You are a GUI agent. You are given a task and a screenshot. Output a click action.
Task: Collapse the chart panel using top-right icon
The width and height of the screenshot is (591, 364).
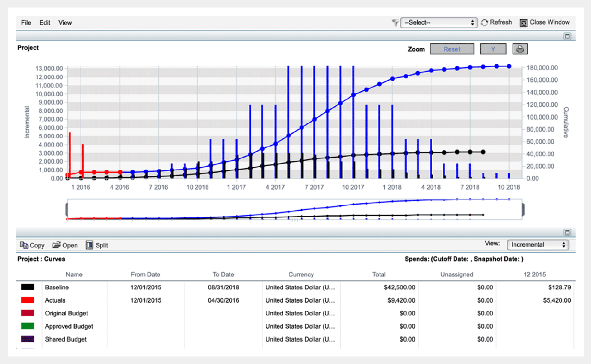click(567, 36)
